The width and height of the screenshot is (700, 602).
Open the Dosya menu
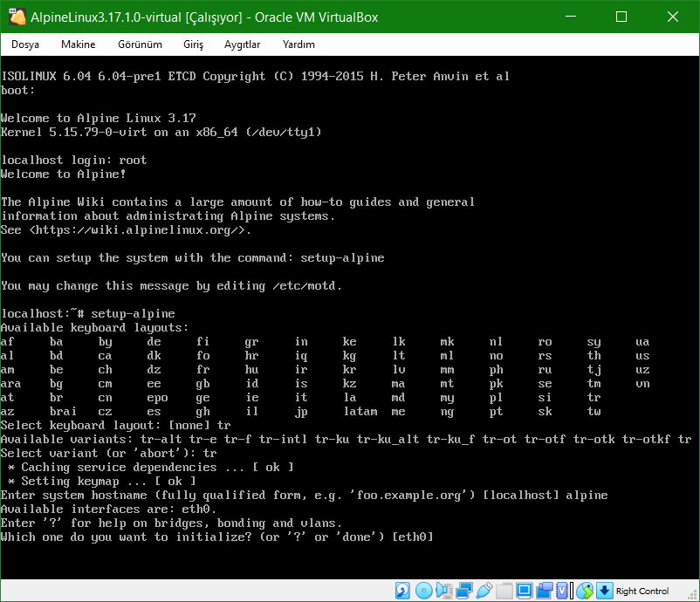[25, 44]
